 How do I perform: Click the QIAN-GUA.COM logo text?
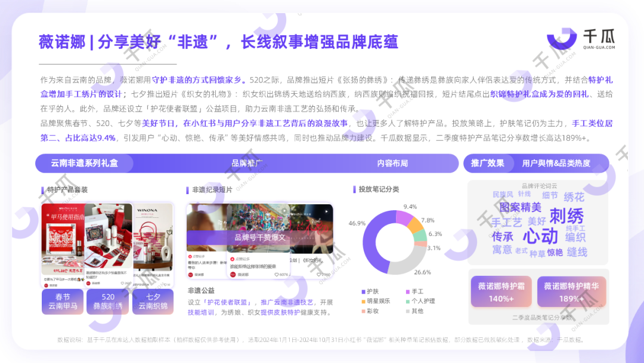tap(599, 47)
